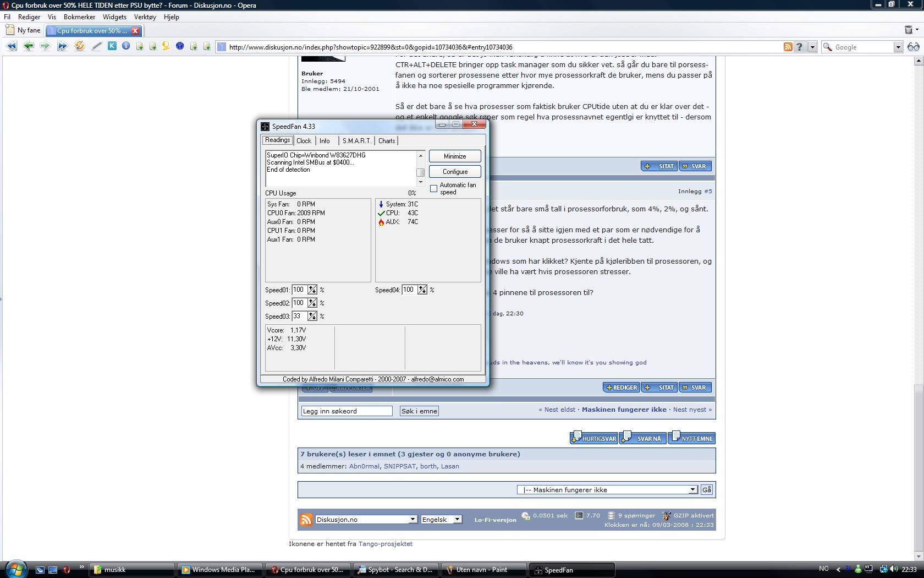Click the SpeedFan title bar icon
This screenshot has height=578, width=924.
pyautogui.click(x=265, y=126)
